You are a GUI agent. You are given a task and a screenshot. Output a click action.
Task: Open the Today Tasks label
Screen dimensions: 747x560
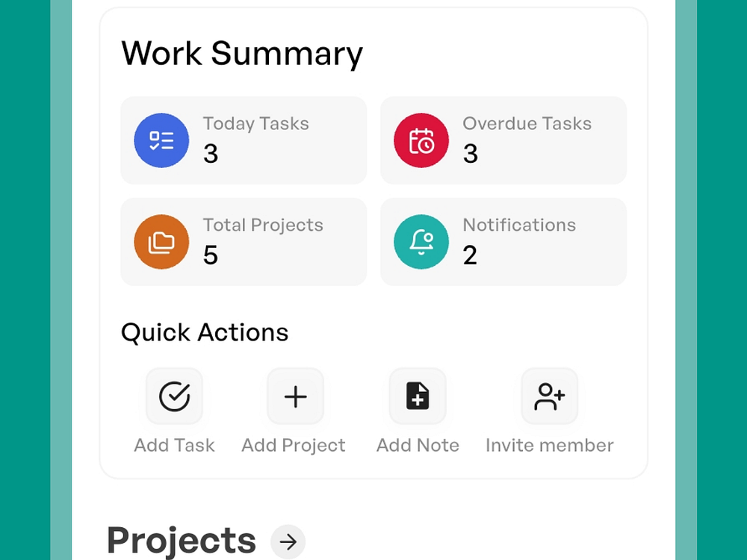255,124
